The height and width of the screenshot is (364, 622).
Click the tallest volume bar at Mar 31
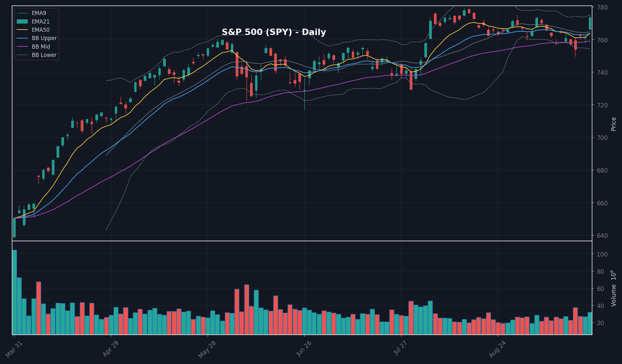[14, 292]
